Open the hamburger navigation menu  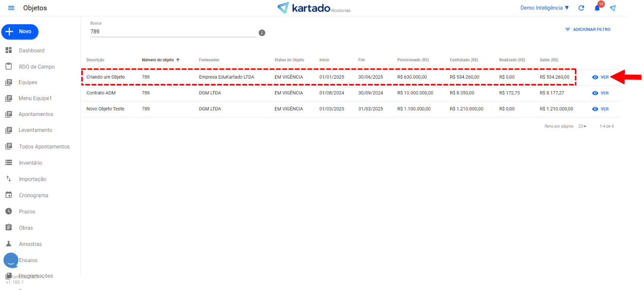[x=11, y=8]
